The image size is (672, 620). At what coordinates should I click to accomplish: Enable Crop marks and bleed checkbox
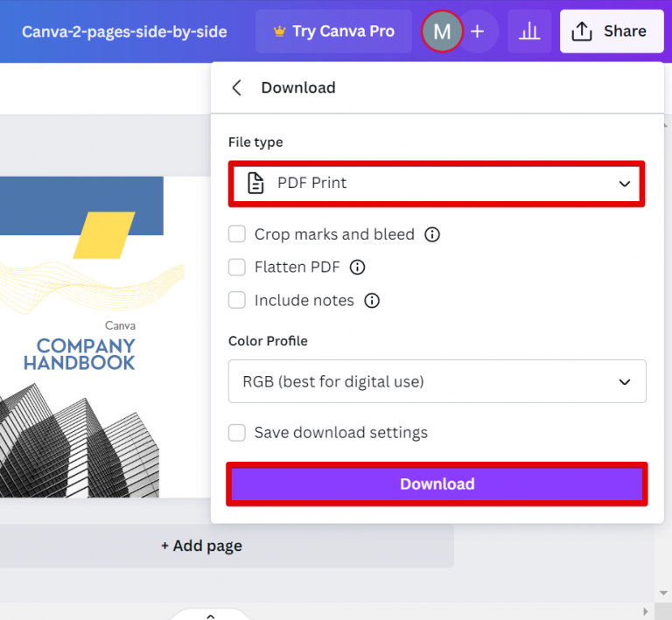tap(237, 234)
